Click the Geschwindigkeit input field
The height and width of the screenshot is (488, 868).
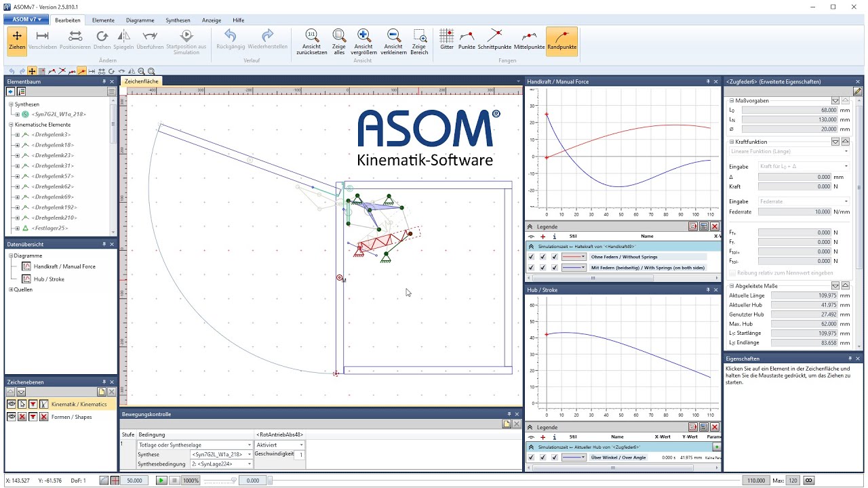pyautogui.click(x=300, y=454)
